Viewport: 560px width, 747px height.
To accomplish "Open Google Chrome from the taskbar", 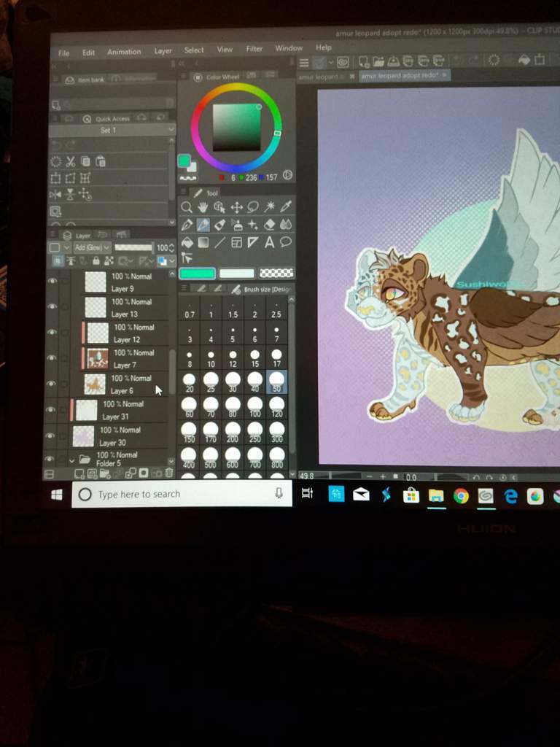I will pos(461,496).
